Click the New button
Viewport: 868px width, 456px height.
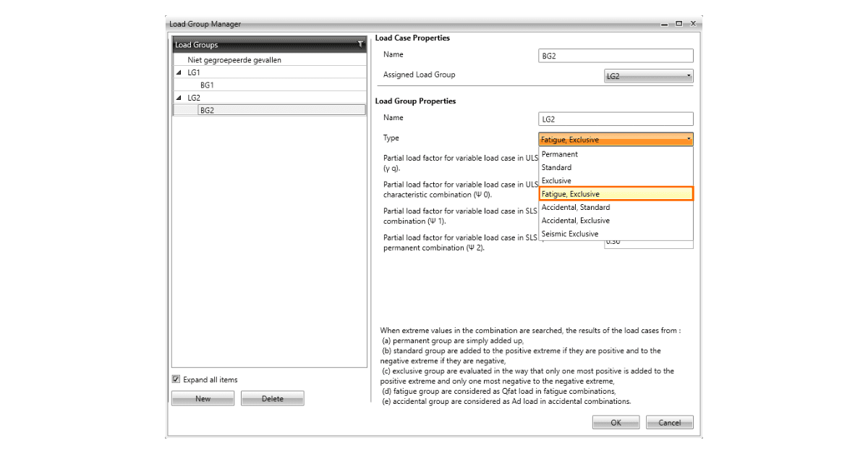[203, 398]
